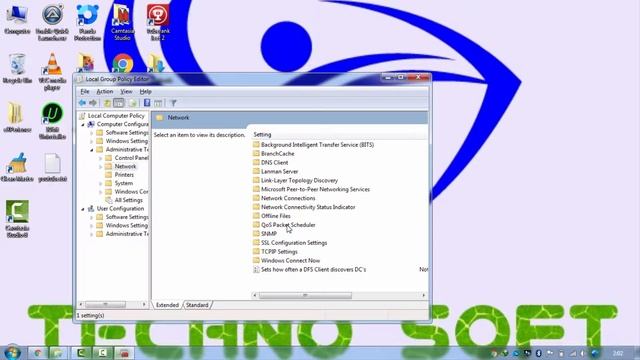Switch to the Standard tab
This screenshot has height=360, width=640.
[x=198, y=305]
